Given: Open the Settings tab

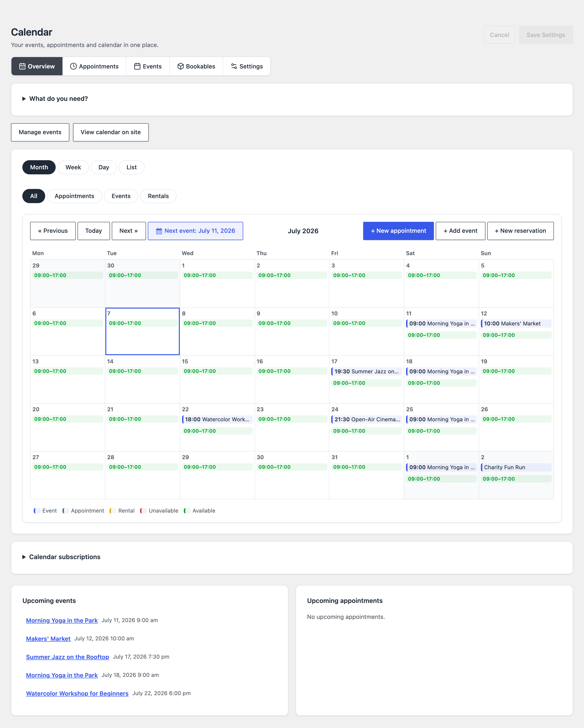Looking at the screenshot, I should [246, 66].
